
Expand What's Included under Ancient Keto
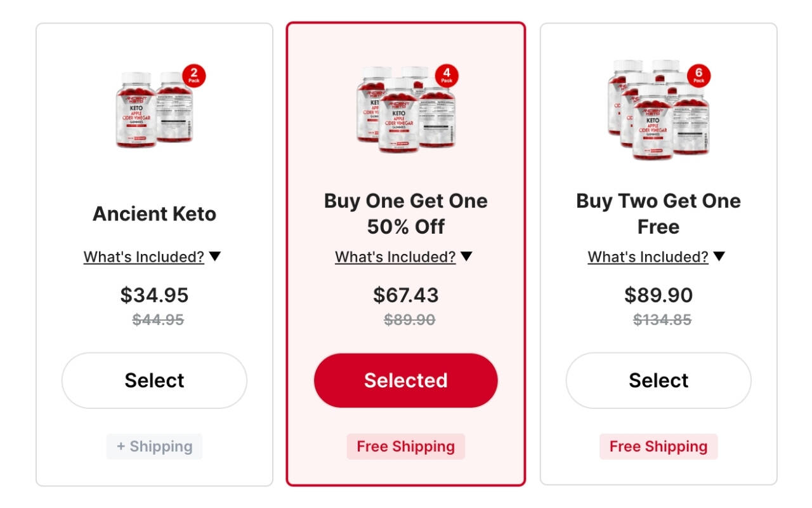pos(144,257)
